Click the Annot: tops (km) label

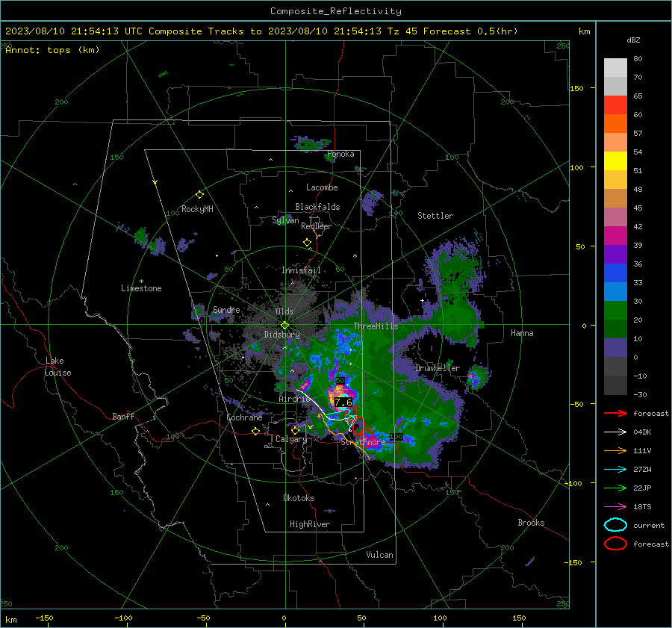(x=52, y=50)
